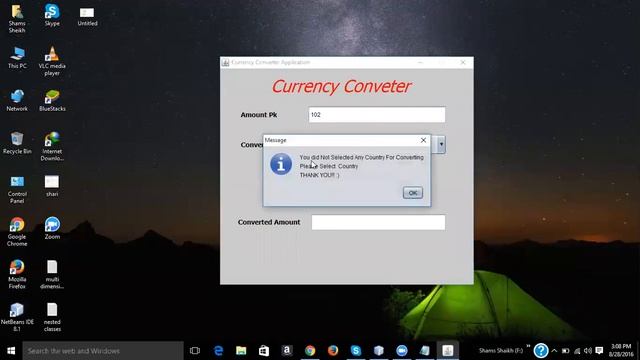Launch Microsoft Edge from the taskbar
The width and height of the screenshot is (640, 360).
(x=218, y=351)
